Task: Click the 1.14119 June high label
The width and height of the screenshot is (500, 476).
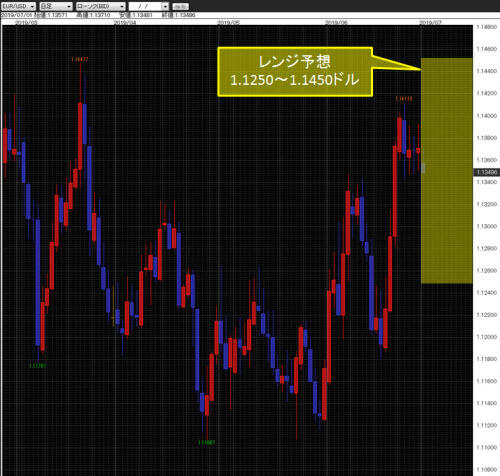Action: pyautogui.click(x=404, y=99)
